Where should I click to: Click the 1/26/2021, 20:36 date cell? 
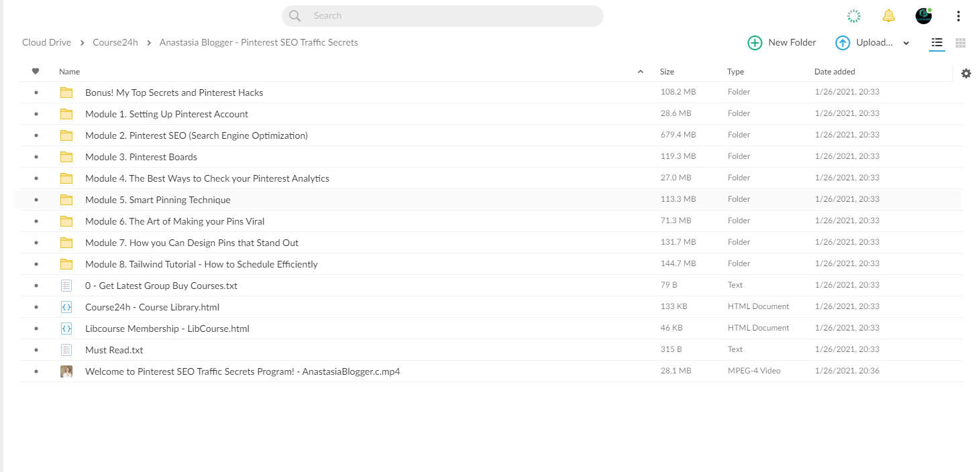click(x=847, y=371)
